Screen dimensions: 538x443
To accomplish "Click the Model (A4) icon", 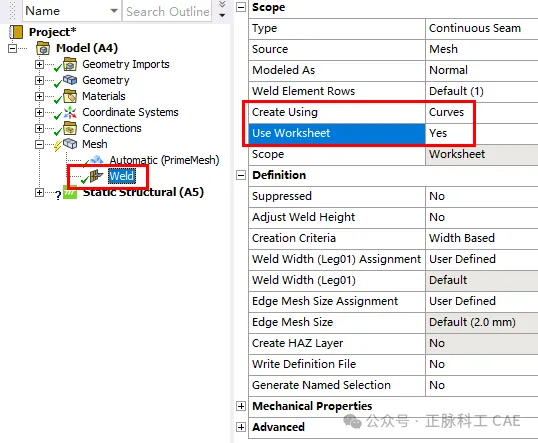I will click(43, 48).
